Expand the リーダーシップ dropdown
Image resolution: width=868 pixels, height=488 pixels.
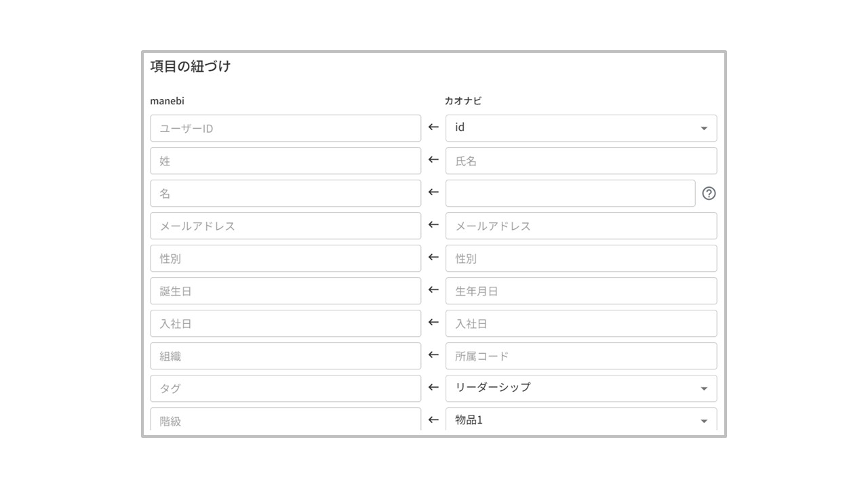(703, 388)
